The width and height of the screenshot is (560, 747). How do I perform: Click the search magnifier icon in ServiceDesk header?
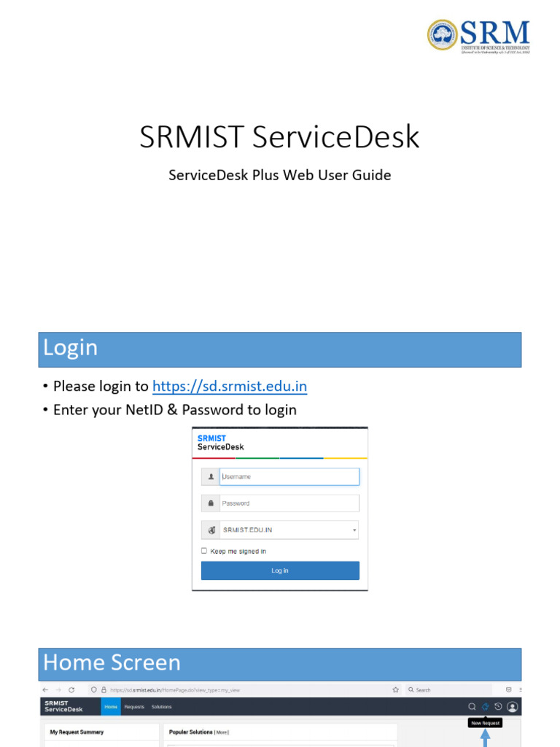(472, 706)
